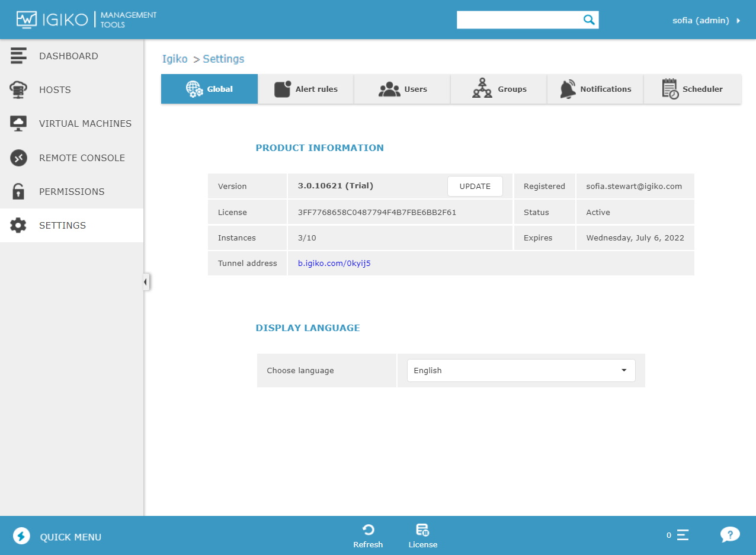756x555 pixels.
Task: Click the Hosts cloud server icon
Action: coord(18,89)
